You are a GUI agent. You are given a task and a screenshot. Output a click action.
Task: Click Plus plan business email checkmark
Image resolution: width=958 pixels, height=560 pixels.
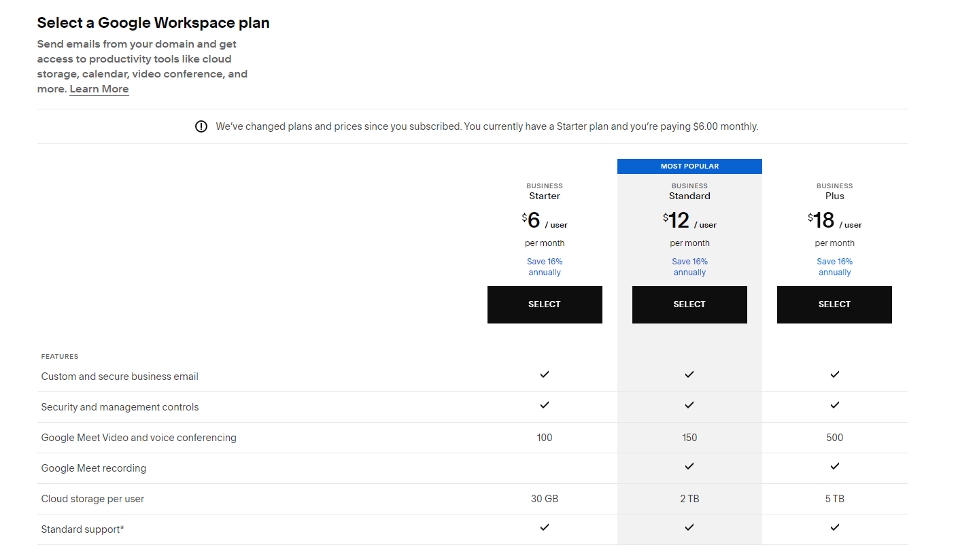(835, 374)
